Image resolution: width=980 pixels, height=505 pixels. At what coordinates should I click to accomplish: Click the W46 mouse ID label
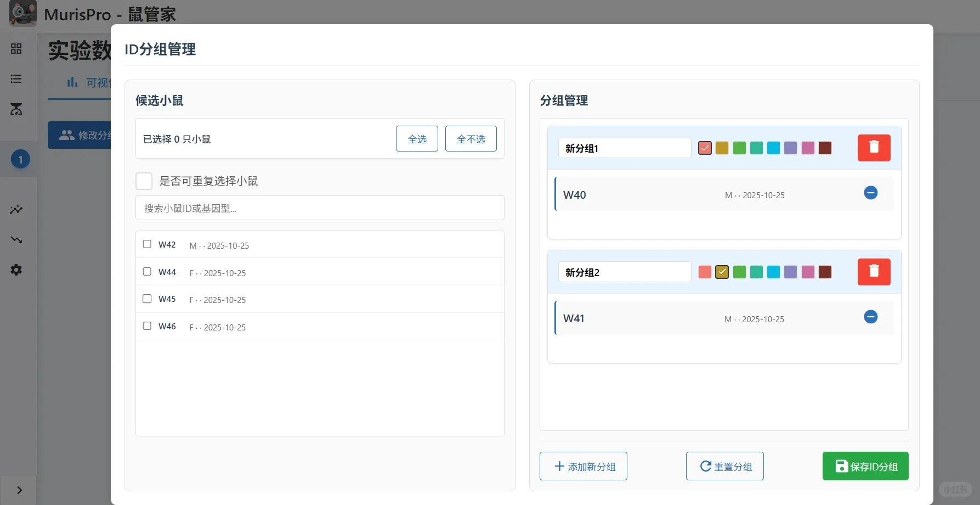(x=167, y=327)
